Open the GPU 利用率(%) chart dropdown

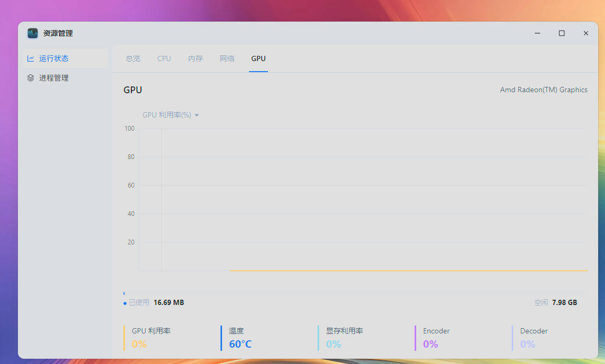[170, 115]
